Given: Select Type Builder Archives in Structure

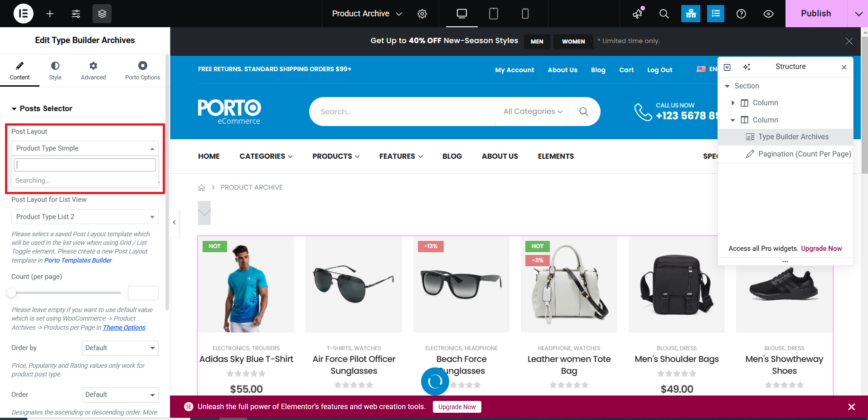Looking at the screenshot, I should (786, 137).
